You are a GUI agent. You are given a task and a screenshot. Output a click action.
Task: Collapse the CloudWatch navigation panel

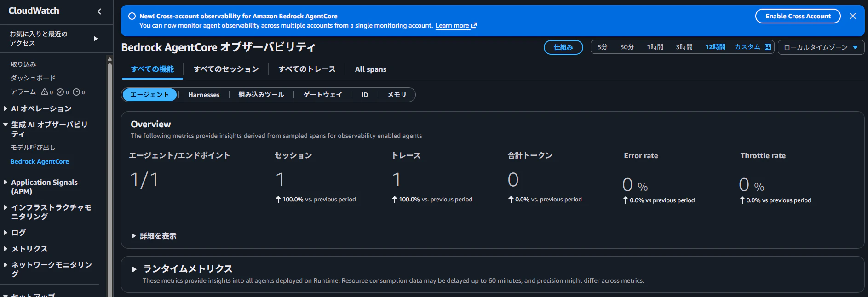tap(99, 11)
